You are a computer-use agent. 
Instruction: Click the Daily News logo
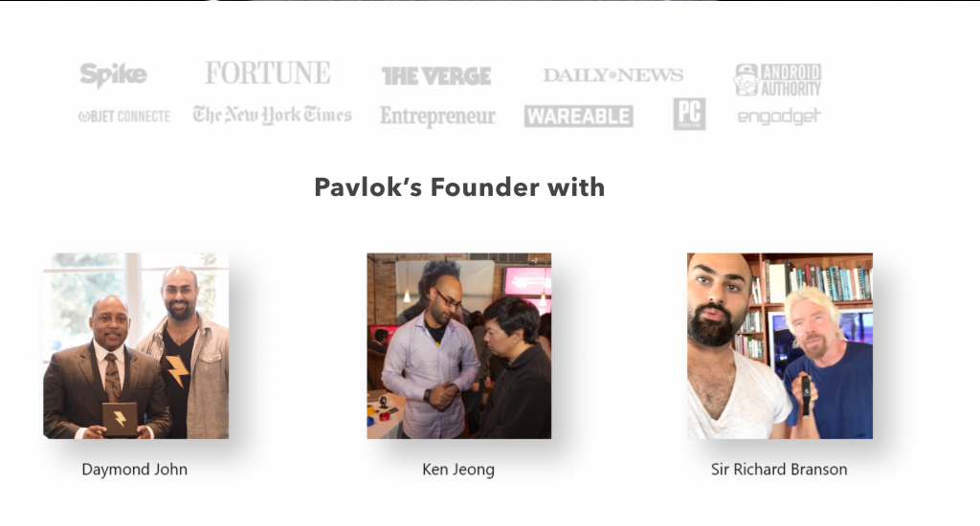(x=613, y=75)
